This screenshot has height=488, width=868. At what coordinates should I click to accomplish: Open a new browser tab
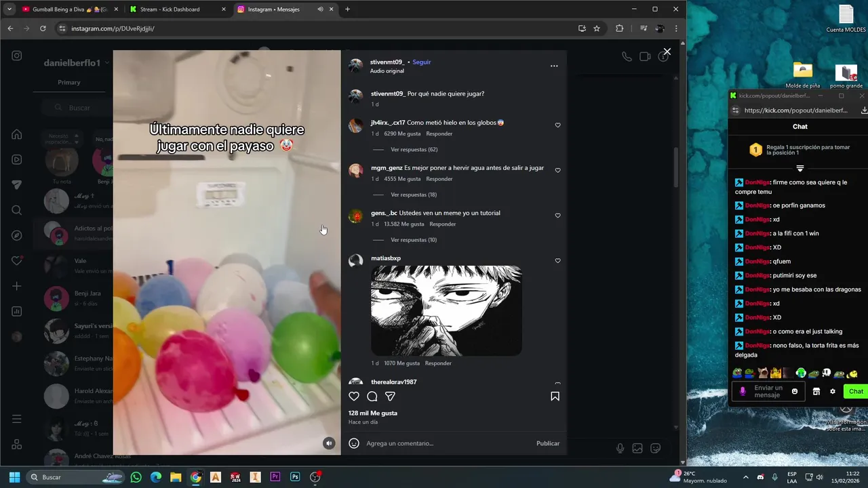pyautogui.click(x=347, y=9)
